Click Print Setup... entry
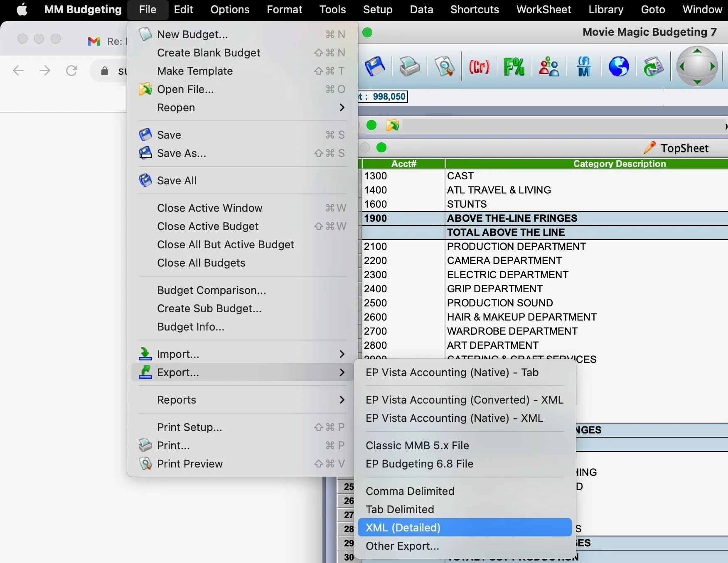This screenshot has width=728, height=563. coord(242,427)
